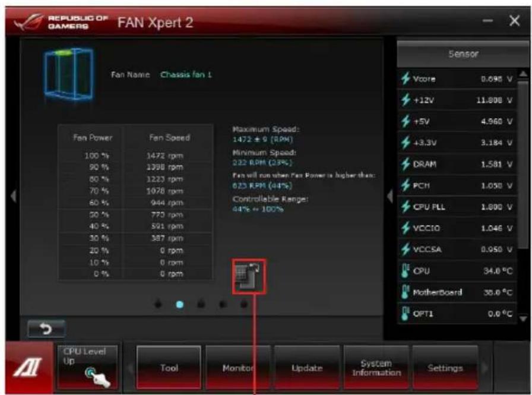This screenshot has width=532, height=395.
Task: Open the System Information menu
Action: click(376, 368)
